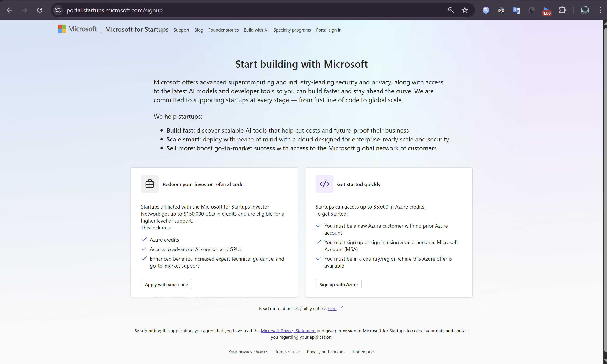The image size is (607, 364).
Task: Click 'We help startups:' text
Action: pos(178,116)
